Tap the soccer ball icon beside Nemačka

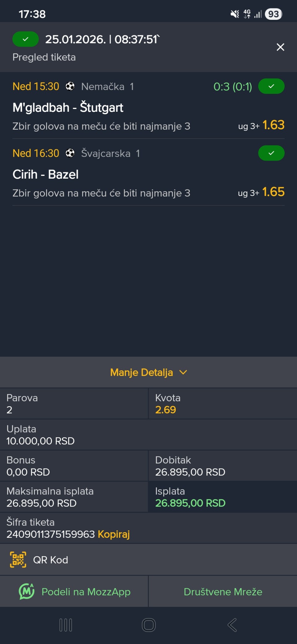point(70,86)
